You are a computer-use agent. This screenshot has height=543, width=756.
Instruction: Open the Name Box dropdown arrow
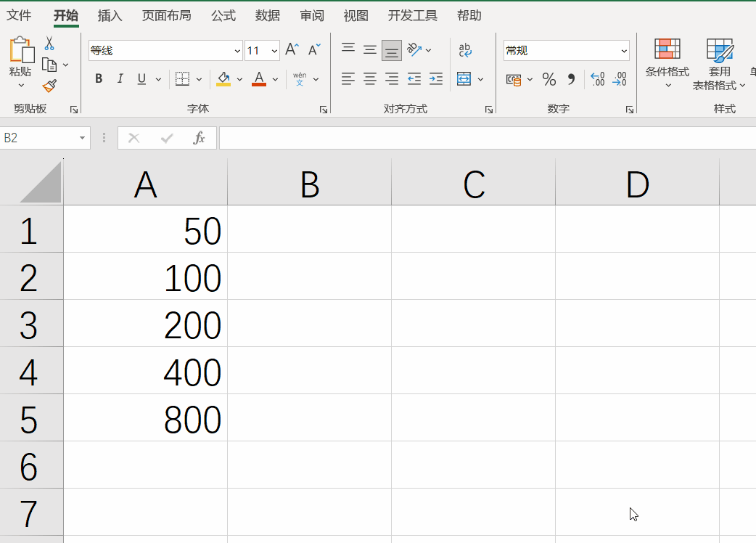coord(83,138)
